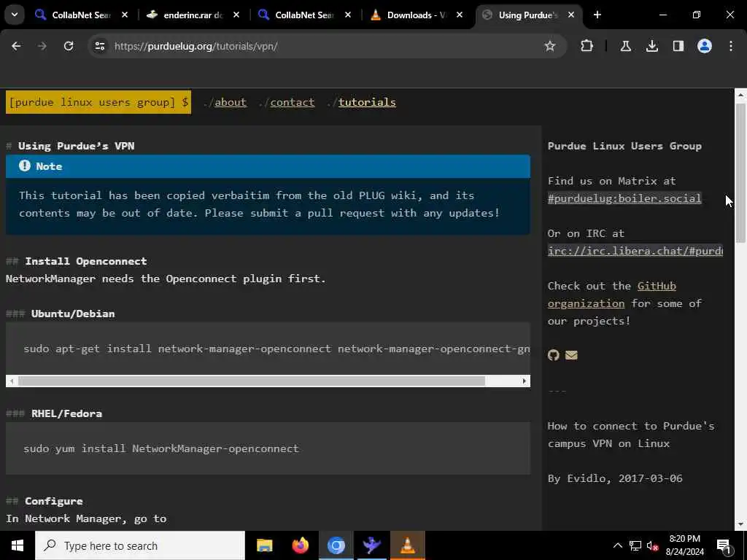Open network status tray icon
Image resolution: width=747 pixels, height=560 pixels.
pos(635,545)
